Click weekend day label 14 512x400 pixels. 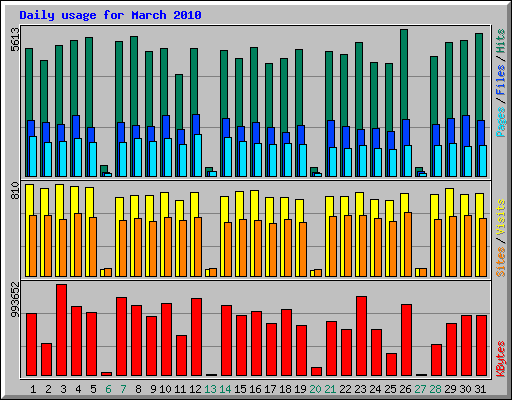[225, 389]
